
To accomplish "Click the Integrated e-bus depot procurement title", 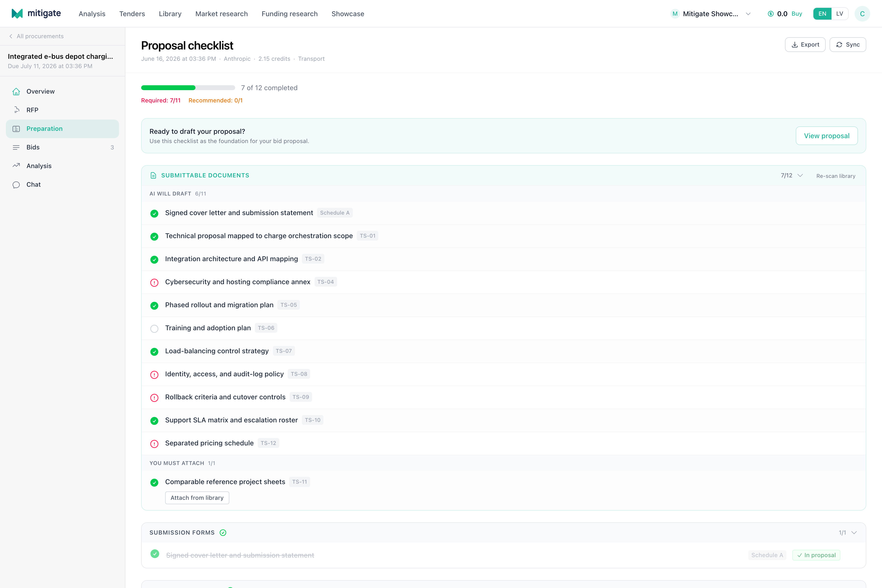I will (x=60, y=56).
